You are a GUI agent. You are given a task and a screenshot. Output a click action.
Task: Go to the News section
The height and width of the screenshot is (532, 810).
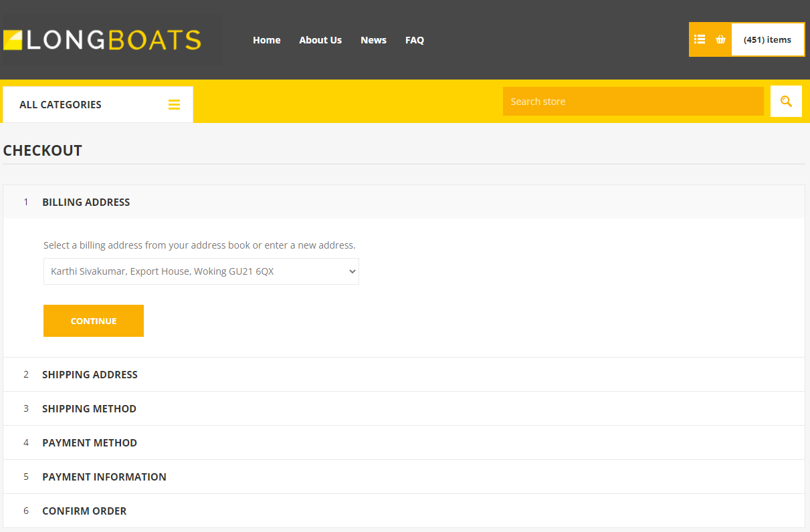click(x=373, y=40)
